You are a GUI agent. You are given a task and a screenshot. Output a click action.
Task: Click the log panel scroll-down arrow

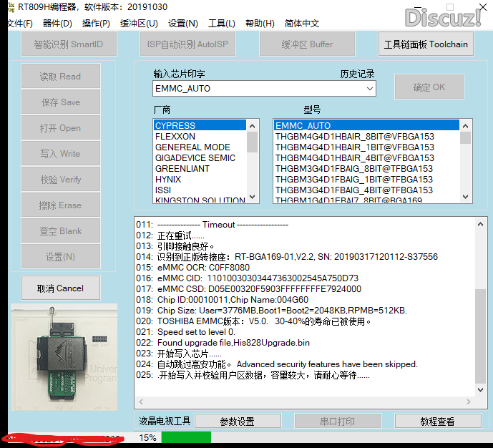point(480,390)
